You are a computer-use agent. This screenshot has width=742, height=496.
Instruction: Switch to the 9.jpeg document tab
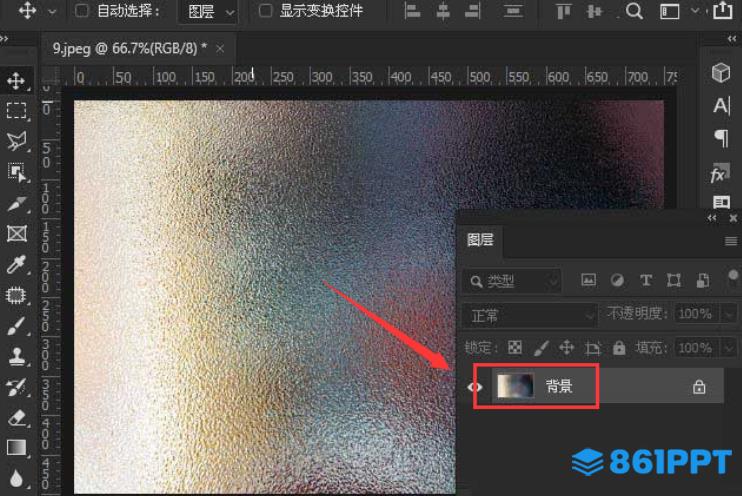130,48
